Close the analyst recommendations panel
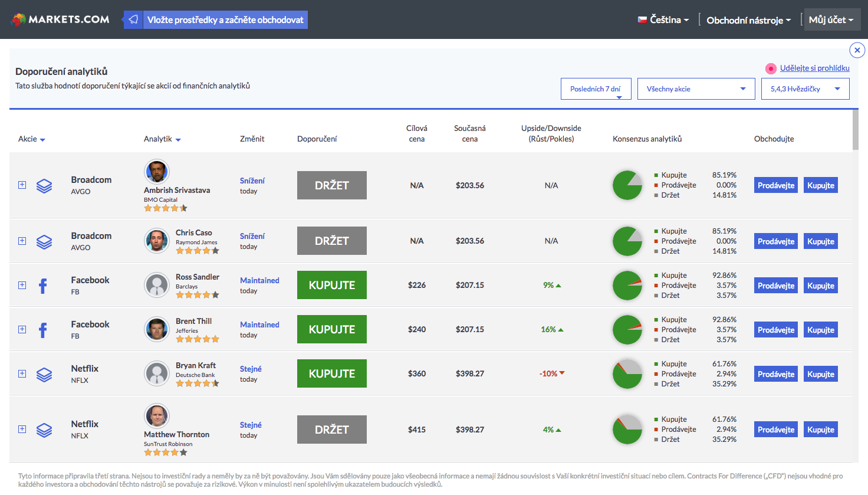 pos(857,50)
